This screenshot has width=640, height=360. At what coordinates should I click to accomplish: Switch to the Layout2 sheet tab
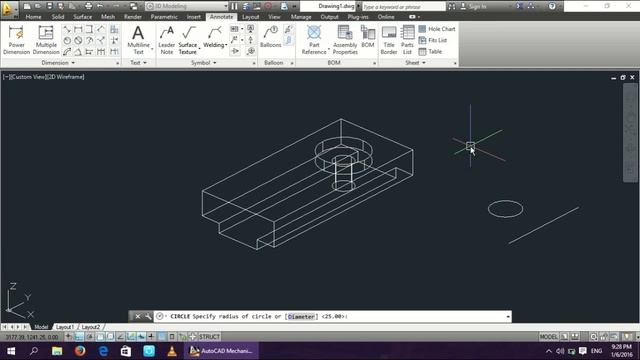click(91, 327)
